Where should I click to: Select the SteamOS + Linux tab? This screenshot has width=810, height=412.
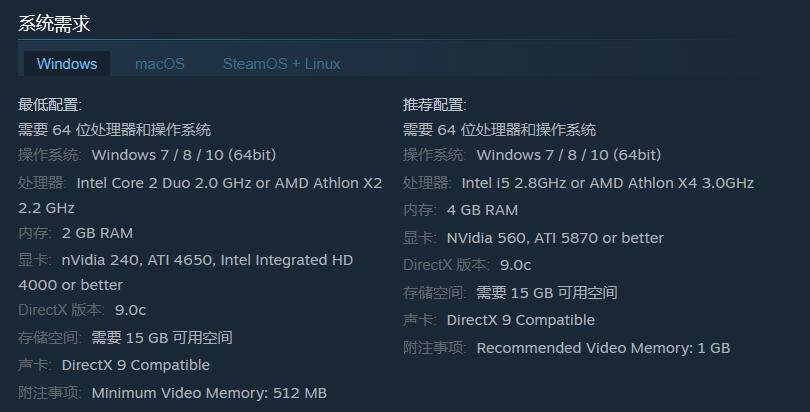(281, 64)
